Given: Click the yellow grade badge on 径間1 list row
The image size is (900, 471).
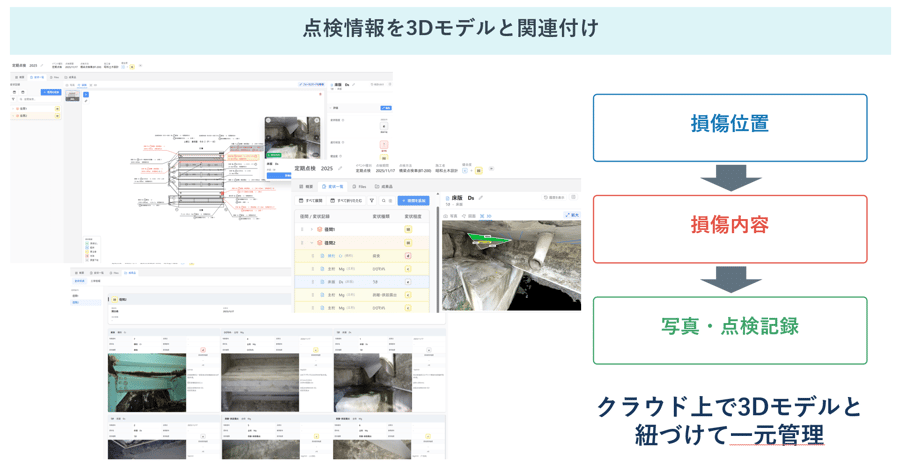Looking at the screenshot, I should click(408, 229).
